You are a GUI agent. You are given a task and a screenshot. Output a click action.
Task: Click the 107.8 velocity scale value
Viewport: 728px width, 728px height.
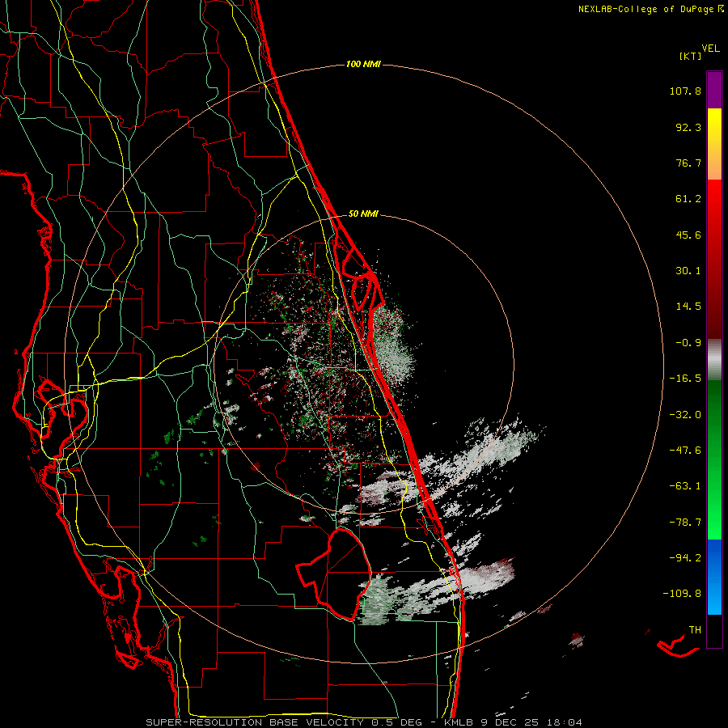point(685,91)
